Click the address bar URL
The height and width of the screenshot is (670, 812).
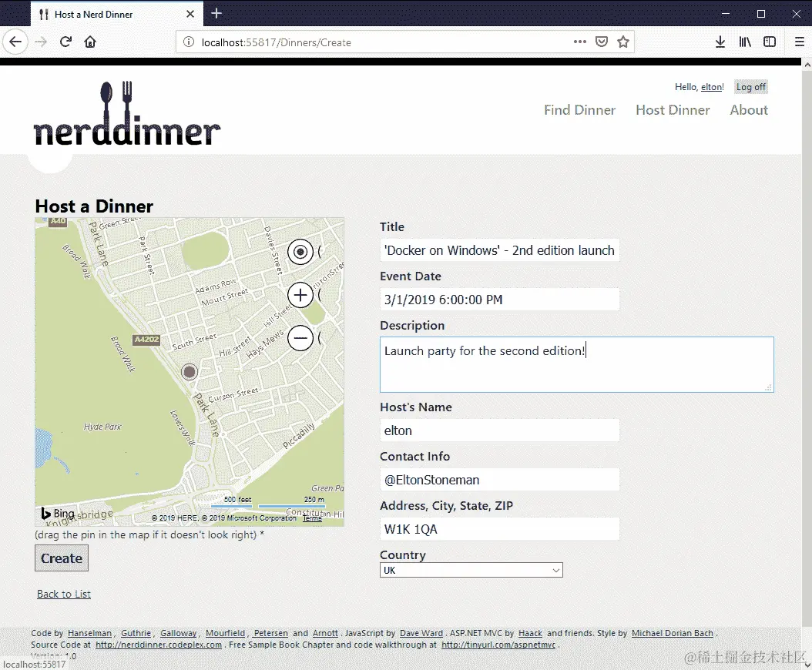coord(277,42)
